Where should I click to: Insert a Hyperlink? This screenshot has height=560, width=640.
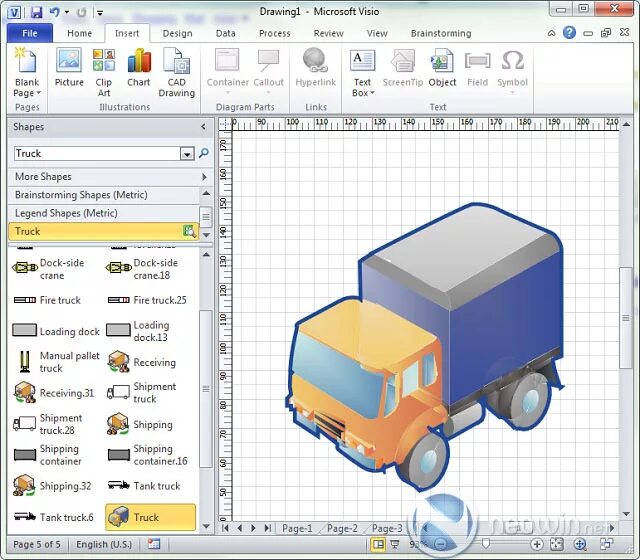point(316,67)
